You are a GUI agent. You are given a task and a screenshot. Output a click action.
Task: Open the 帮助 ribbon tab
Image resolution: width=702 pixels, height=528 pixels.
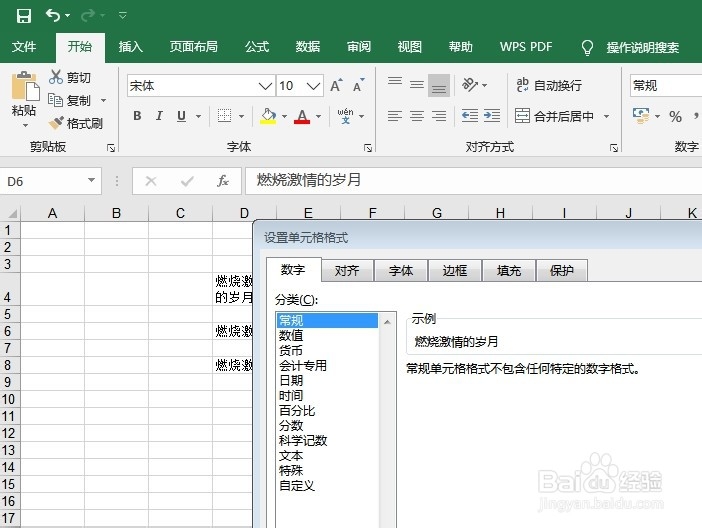(461, 47)
